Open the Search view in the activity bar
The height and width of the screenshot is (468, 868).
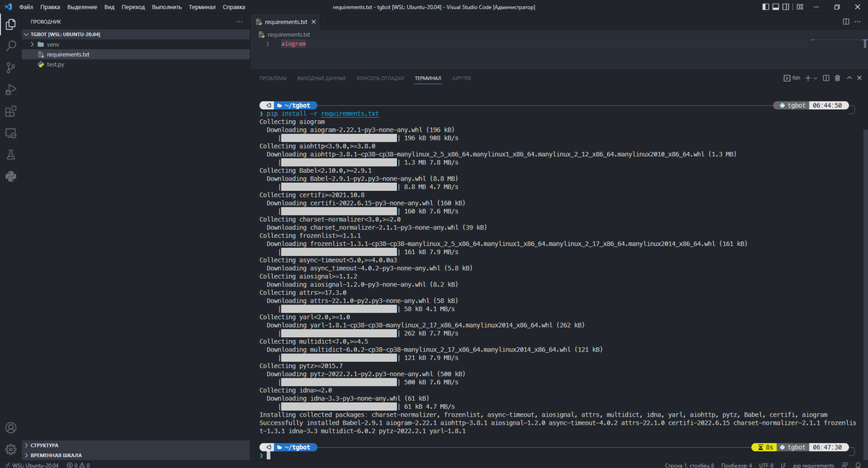coord(10,45)
